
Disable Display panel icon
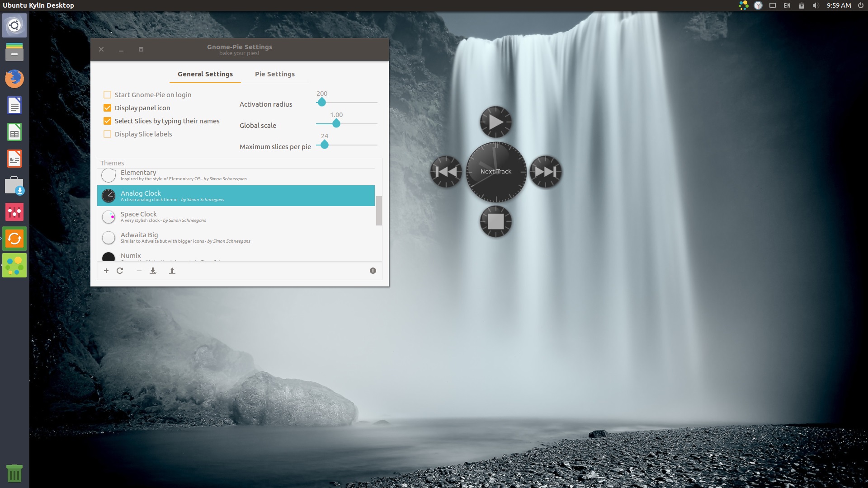tap(107, 108)
